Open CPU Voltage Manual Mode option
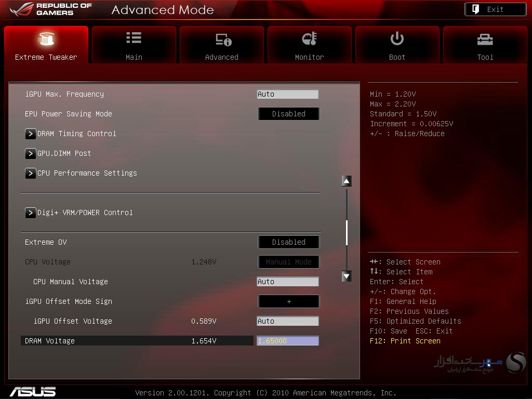Image resolution: width=532 pixels, height=399 pixels. [289, 262]
